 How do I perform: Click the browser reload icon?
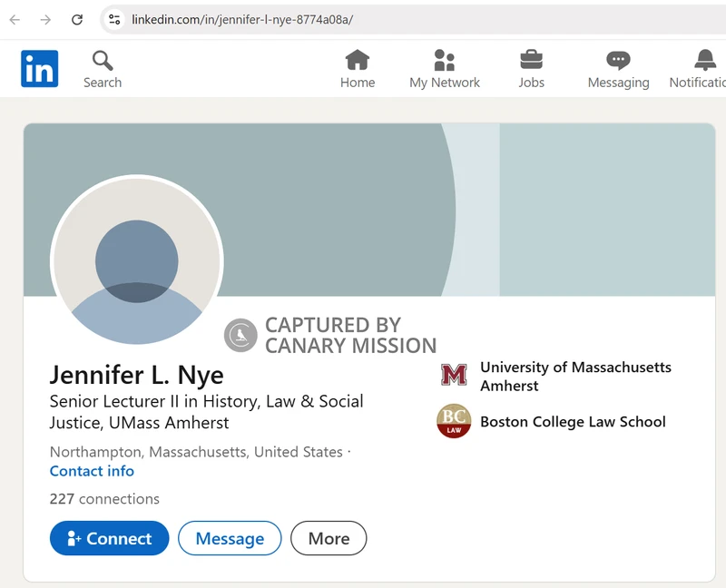[77, 19]
